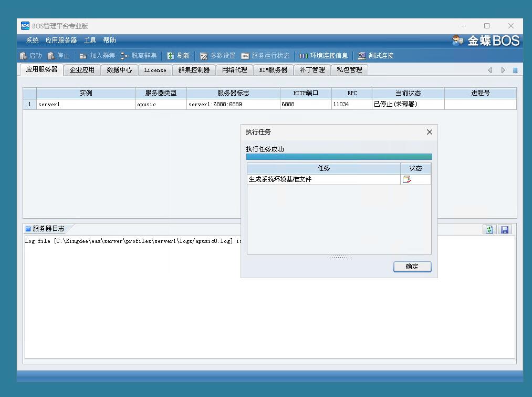Click the 进程号 column header

click(481, 93)
